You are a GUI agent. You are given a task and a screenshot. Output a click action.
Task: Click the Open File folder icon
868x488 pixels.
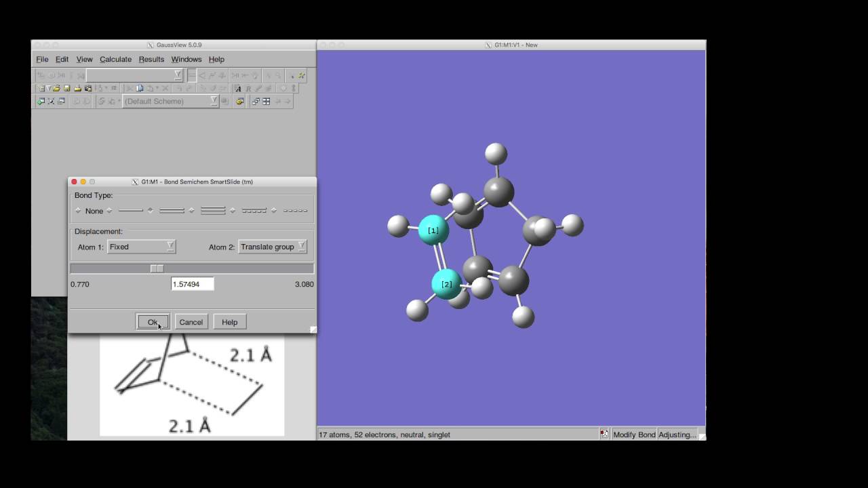click(x=57, y=88)
